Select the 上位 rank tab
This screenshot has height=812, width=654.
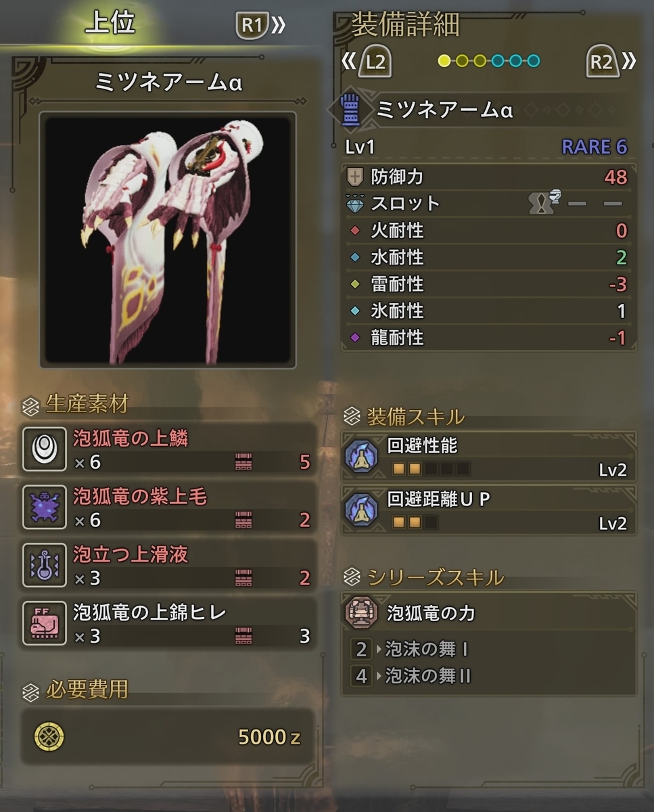click(x=110, y=24)
